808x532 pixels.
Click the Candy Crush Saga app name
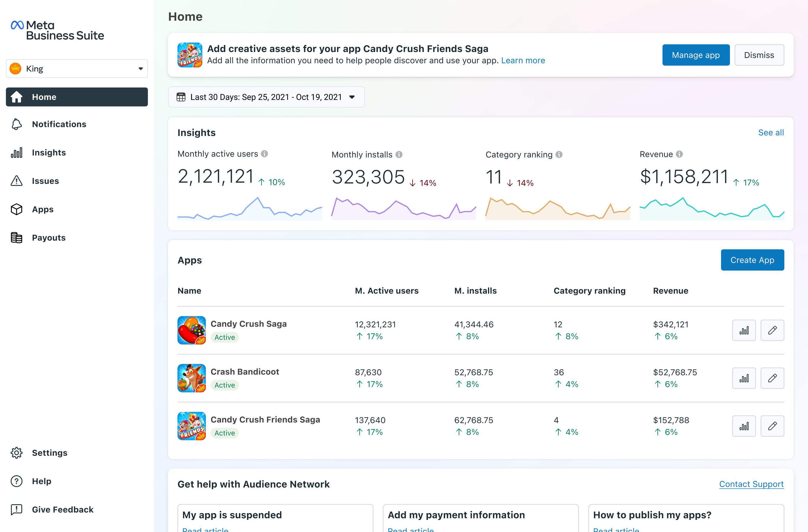coord(248,324)
